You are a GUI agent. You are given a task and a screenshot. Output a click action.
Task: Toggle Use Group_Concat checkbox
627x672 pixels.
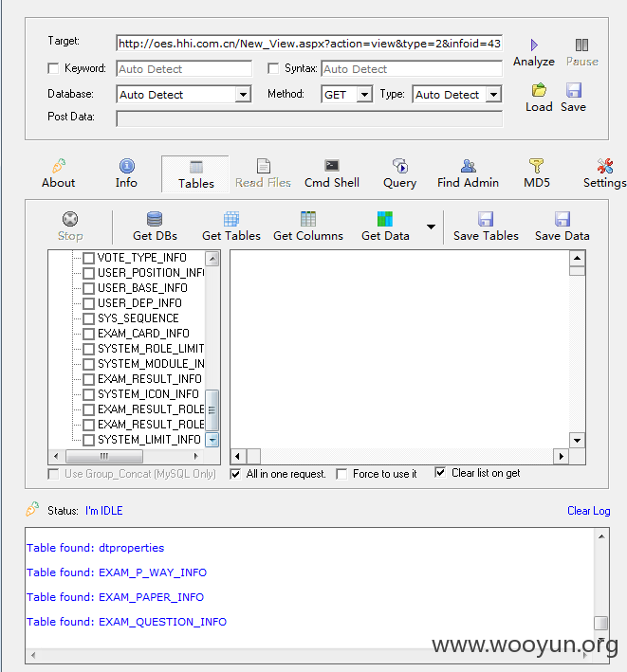coord(54,474)
